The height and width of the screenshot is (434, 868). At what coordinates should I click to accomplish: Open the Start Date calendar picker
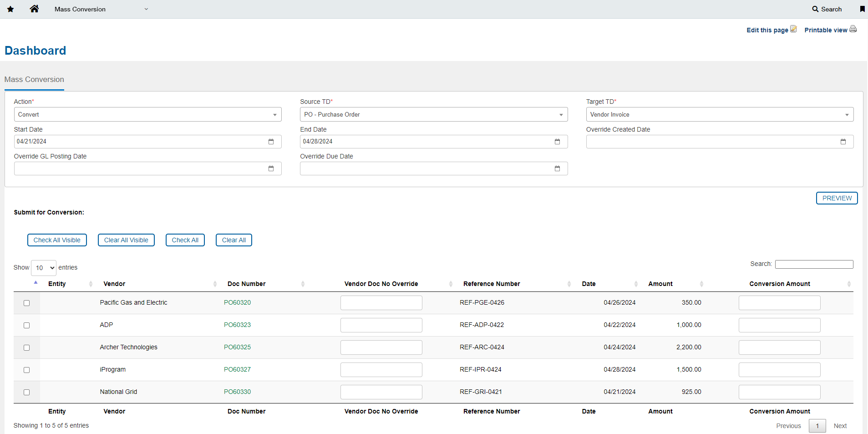[x=271, y=142]
